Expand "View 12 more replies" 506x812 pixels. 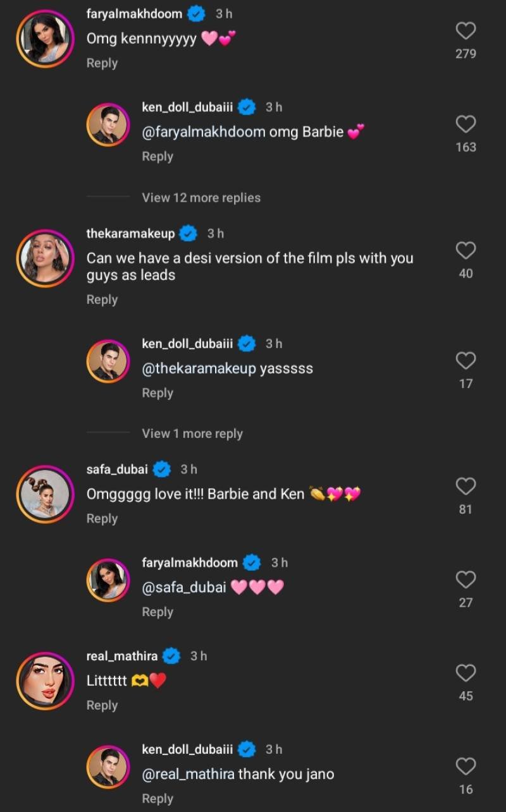pyautogui.click(x=201, y=198)
